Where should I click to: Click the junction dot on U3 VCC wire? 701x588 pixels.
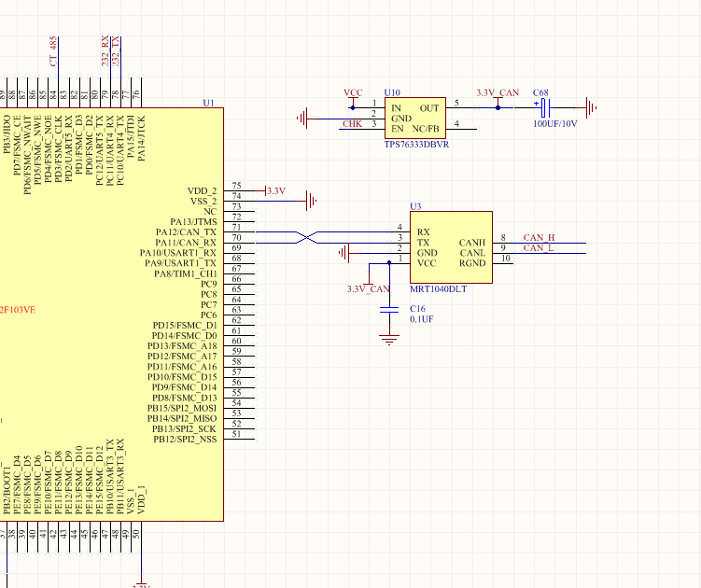(389, 263)
